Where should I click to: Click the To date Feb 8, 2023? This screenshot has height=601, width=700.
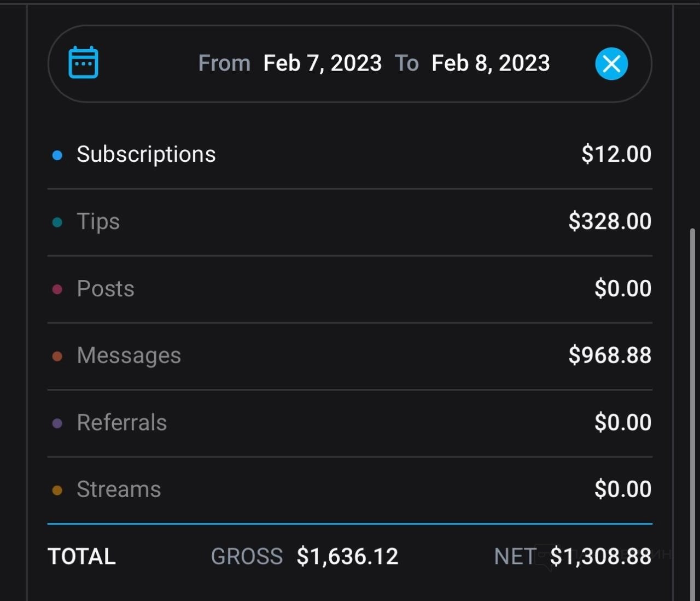(490, 63)
